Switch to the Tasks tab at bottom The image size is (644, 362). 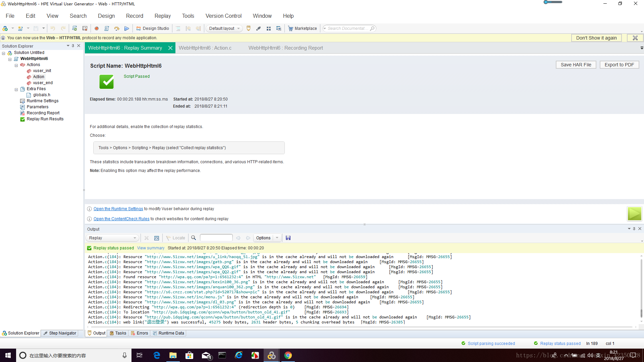coord(118,333)
